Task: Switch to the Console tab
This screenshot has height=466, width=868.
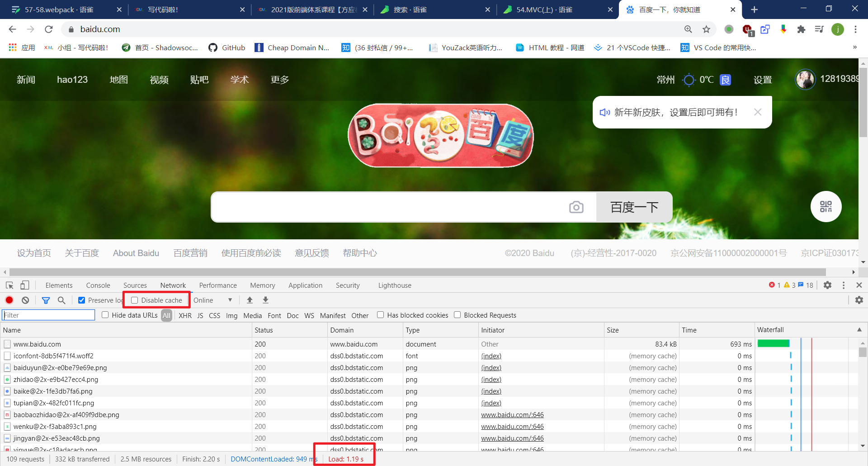Action: 98,285
